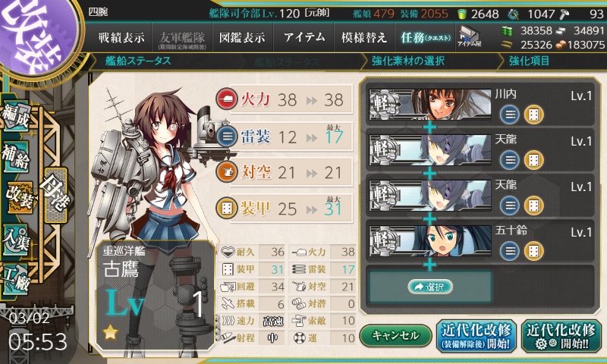Click the キャンセル cancel button
Viewport: 607px width, 364px height.
click(x=395, y=335)
